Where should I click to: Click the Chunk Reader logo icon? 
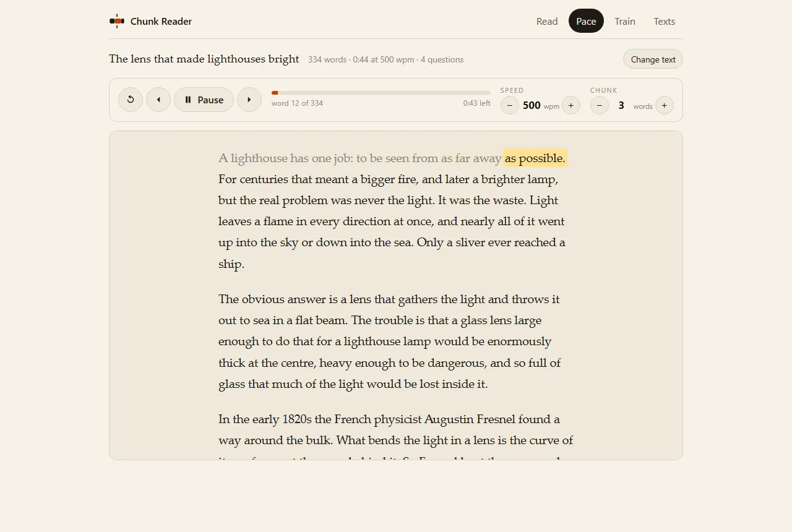116,21
